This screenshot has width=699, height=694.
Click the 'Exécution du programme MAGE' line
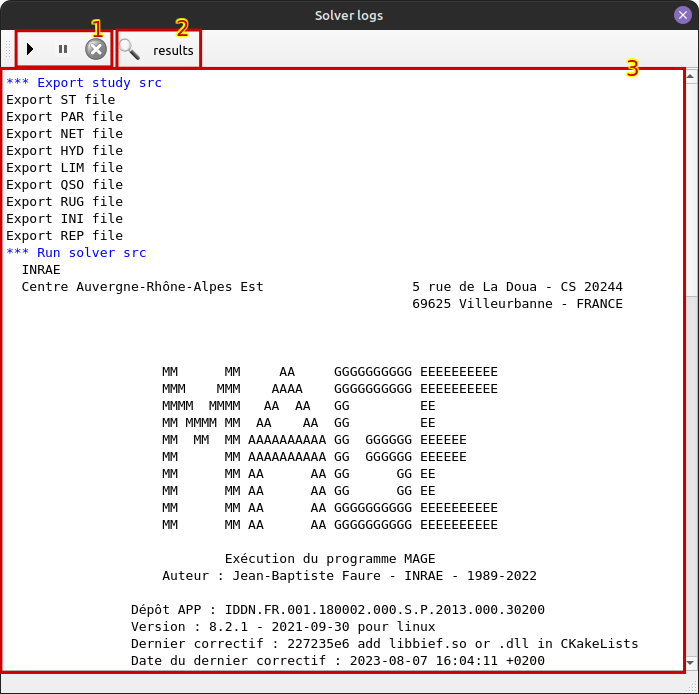point(330,559)
